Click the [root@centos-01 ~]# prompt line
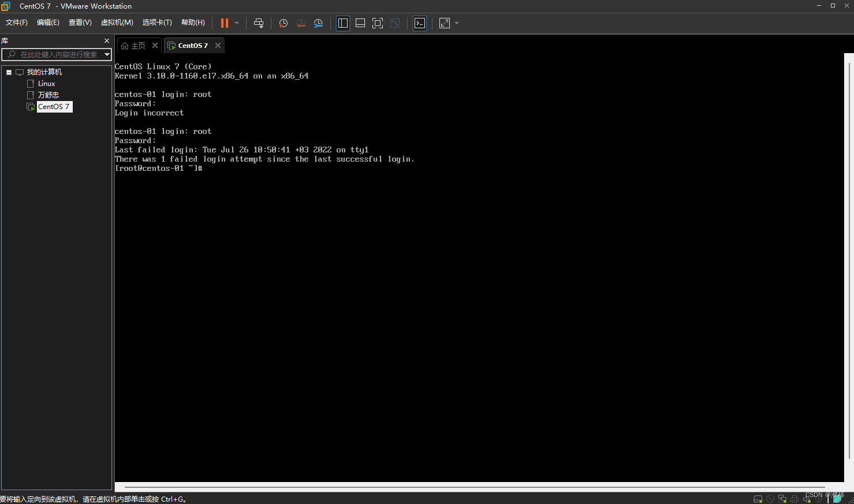This screenshot has height=504, width=854. (159, 169)
